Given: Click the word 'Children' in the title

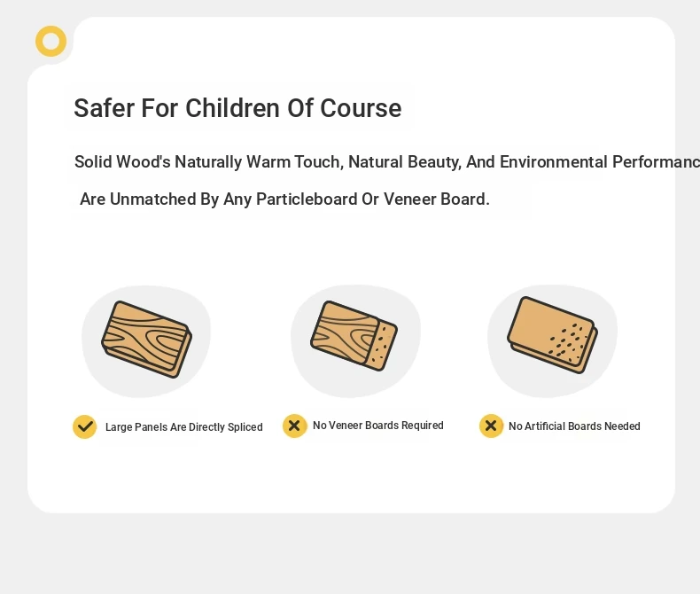Looking at the screenshot, I should (233, 108).
